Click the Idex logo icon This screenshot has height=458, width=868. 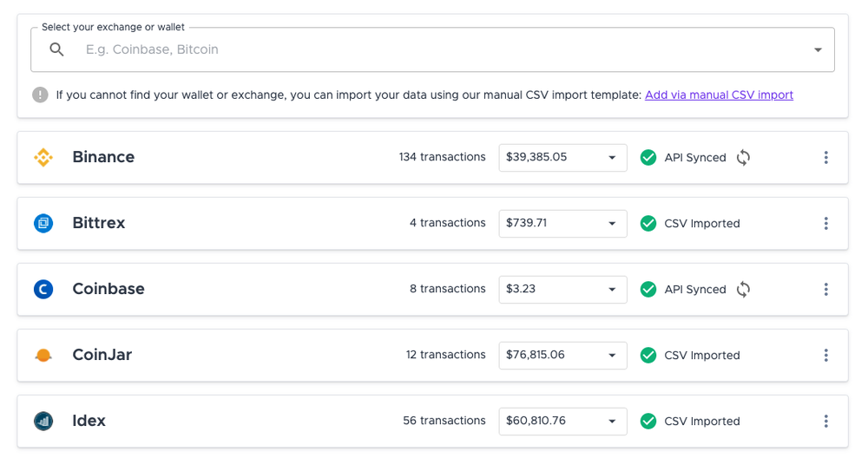(43, 421)
